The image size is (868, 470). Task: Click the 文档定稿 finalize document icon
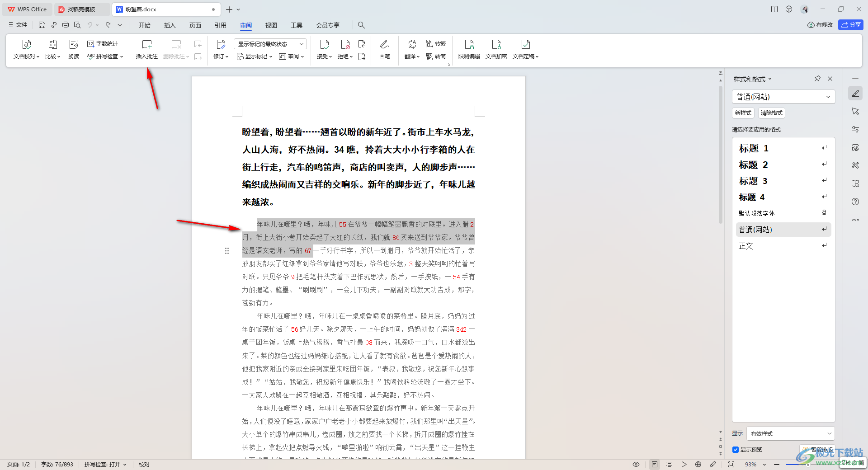tap(525, 44)
